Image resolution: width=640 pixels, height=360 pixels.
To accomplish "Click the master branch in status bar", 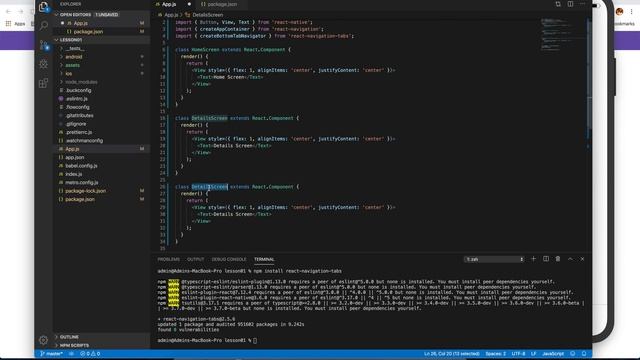I will (51, 353).
